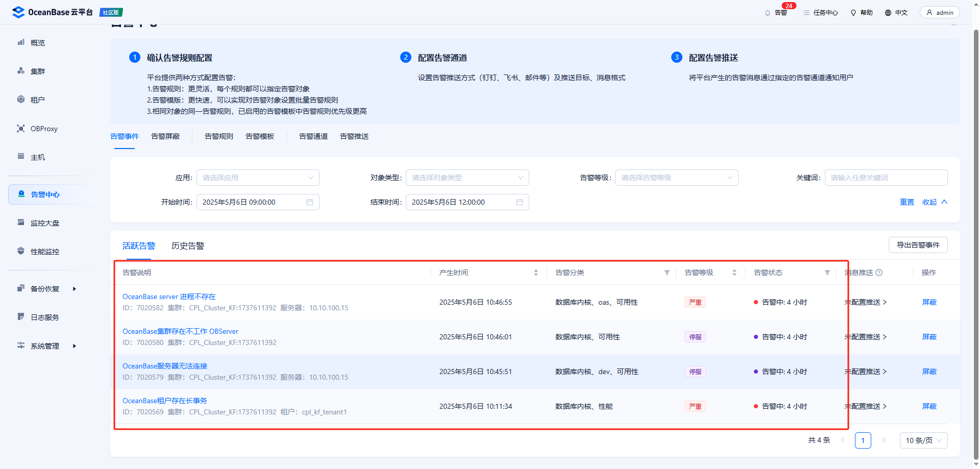980x469 pixels.
Task: Click 屏蔽 for alarm ID 7020579
Action: (x=929, y=372)
